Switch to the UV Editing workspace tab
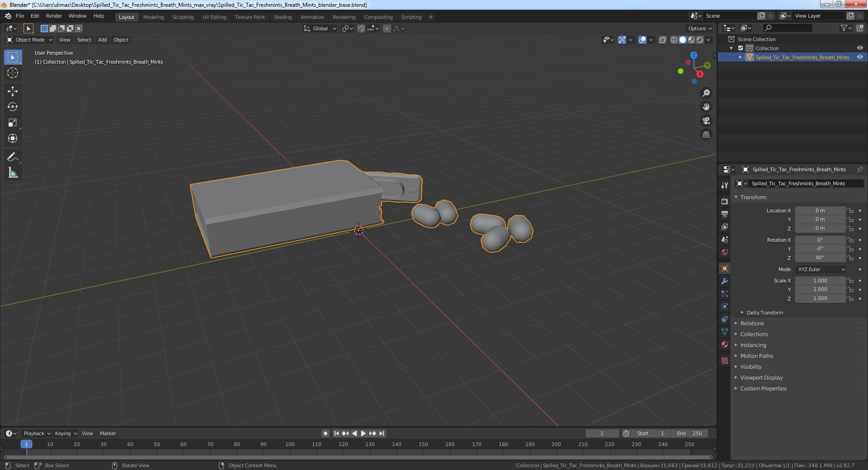Image resolution: width=868 pixels, height=470 pixels. coord(214,17)
